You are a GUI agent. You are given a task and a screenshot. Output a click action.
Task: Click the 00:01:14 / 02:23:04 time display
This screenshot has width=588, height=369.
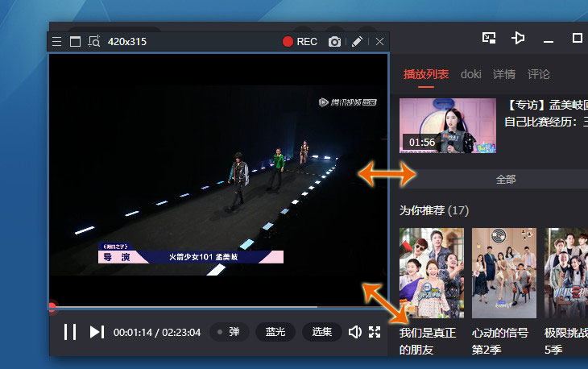click(157, 332)
